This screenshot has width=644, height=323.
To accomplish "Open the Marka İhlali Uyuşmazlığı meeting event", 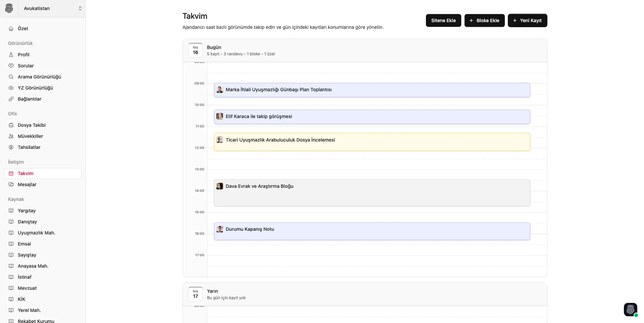I will (x=372, y=90).
